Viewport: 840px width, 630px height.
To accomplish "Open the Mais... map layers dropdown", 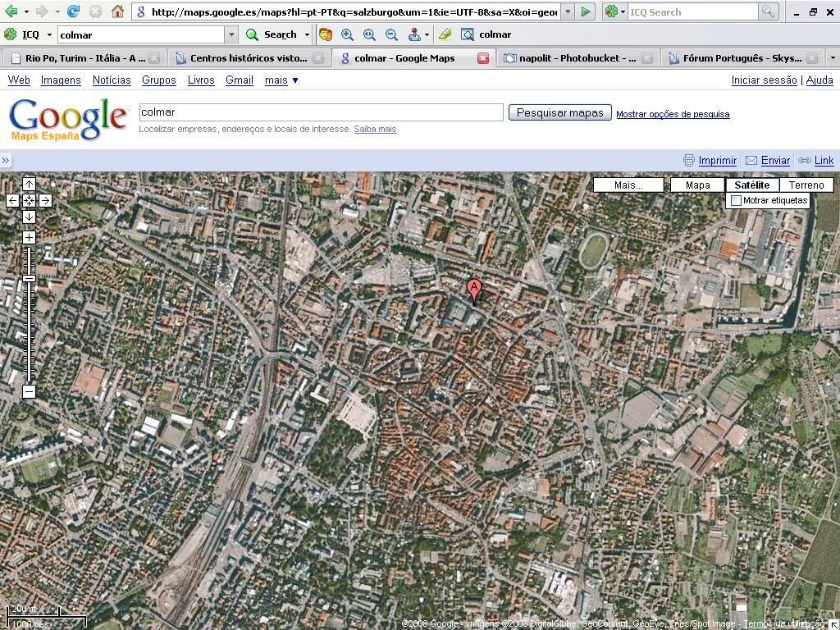I will point(628,185).
